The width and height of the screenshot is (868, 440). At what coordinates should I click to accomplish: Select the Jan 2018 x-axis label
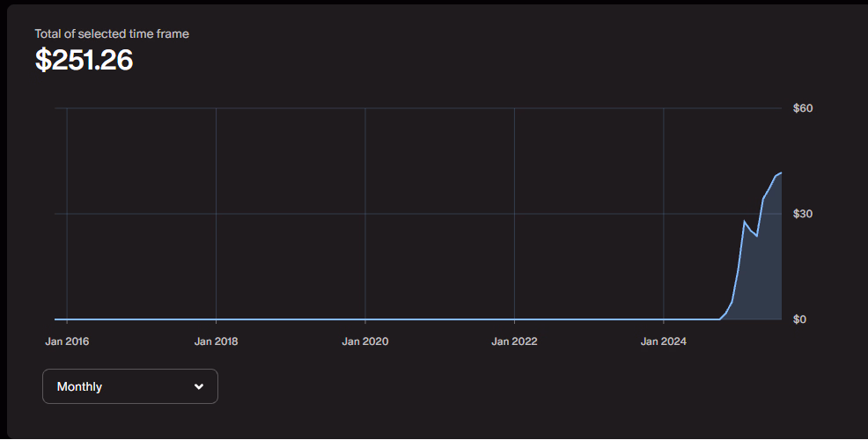216,341
